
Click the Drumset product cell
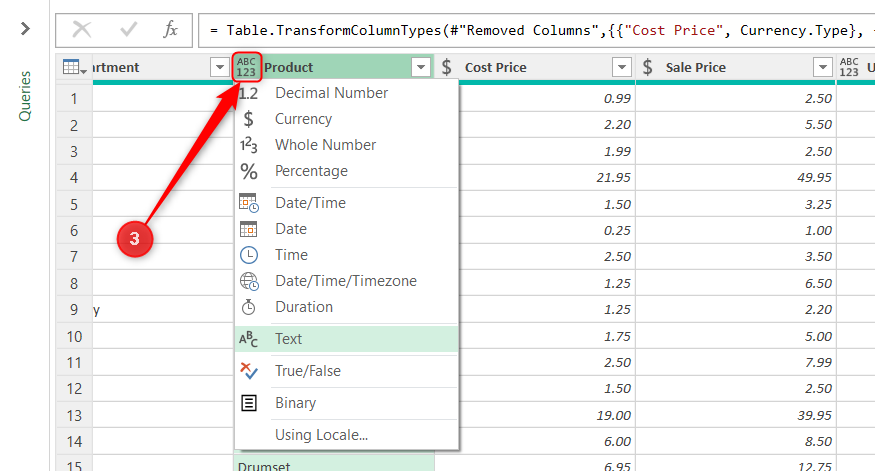[x=334, y=463]
